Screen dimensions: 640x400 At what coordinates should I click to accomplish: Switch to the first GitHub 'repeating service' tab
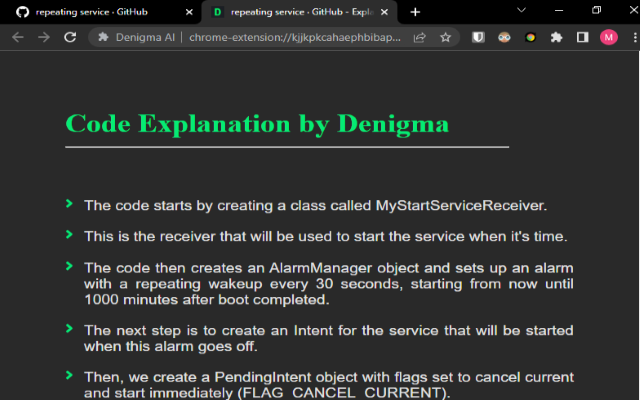(x=100, y=12)
